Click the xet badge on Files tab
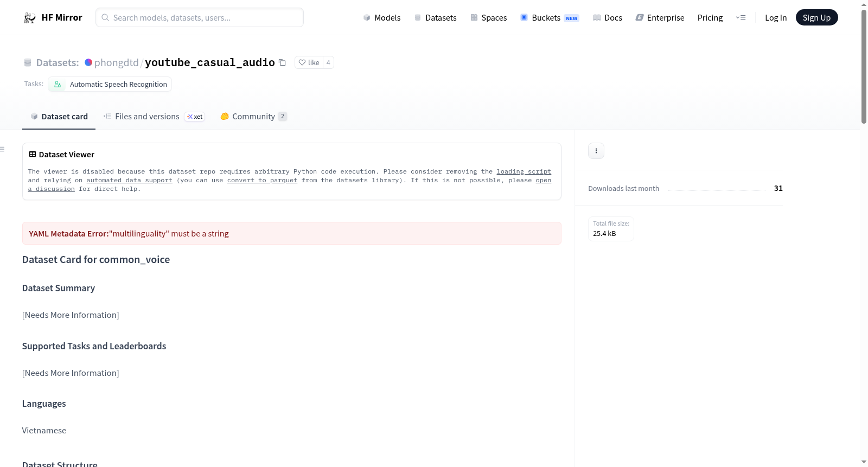Image resolution: width=868 pixels, height=467 pixels. coord(195,117)
